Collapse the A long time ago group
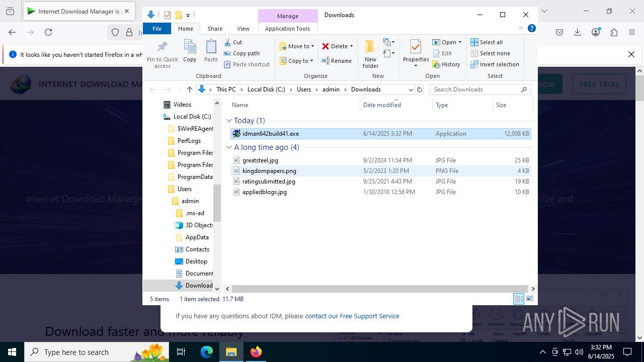The height and width of the screenshot is (362, 644). click(x=229, y=147)
